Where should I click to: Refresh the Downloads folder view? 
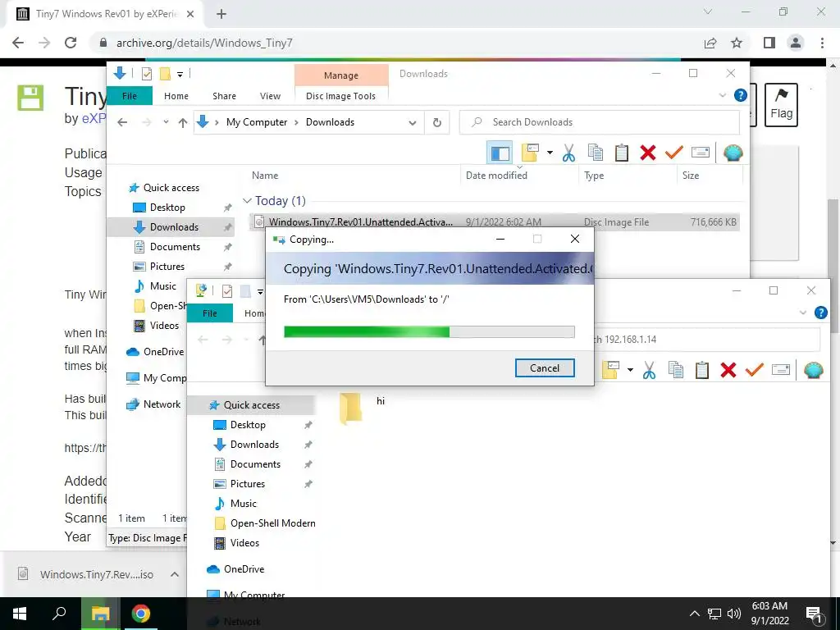tap(437, 123)
